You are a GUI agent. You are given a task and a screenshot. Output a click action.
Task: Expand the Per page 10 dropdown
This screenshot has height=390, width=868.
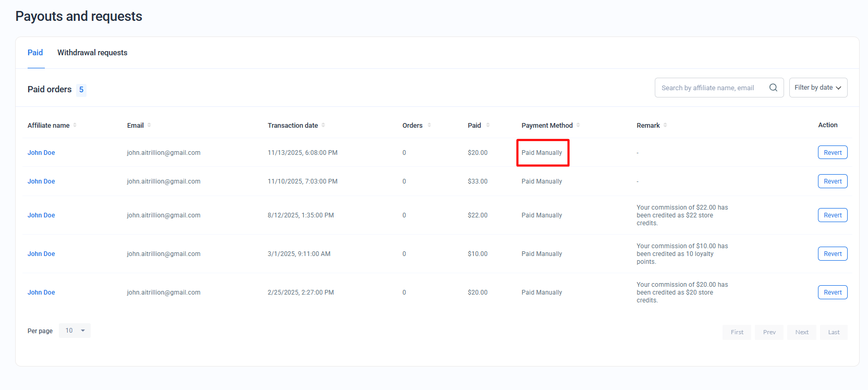pyautogui.click(x=75, y=331)
